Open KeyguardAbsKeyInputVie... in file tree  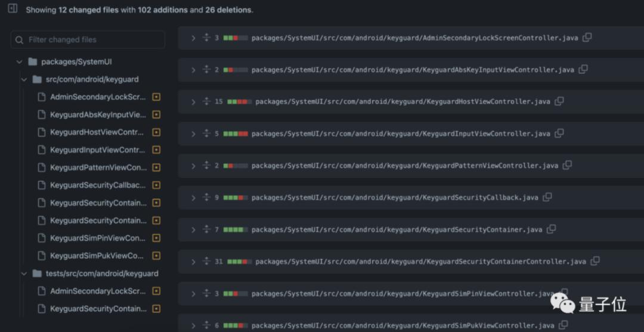point(98,115)
